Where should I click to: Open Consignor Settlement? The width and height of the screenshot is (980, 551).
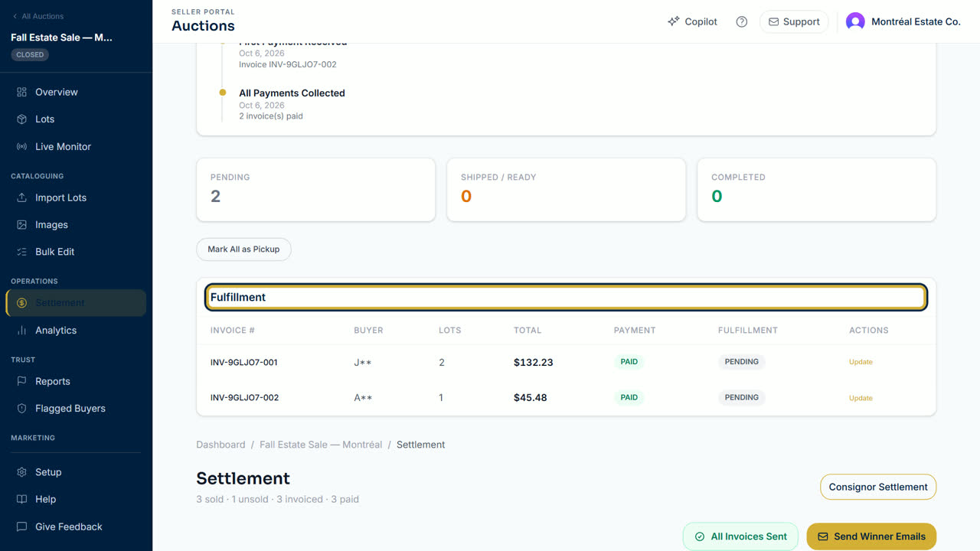tap(877, 487)
